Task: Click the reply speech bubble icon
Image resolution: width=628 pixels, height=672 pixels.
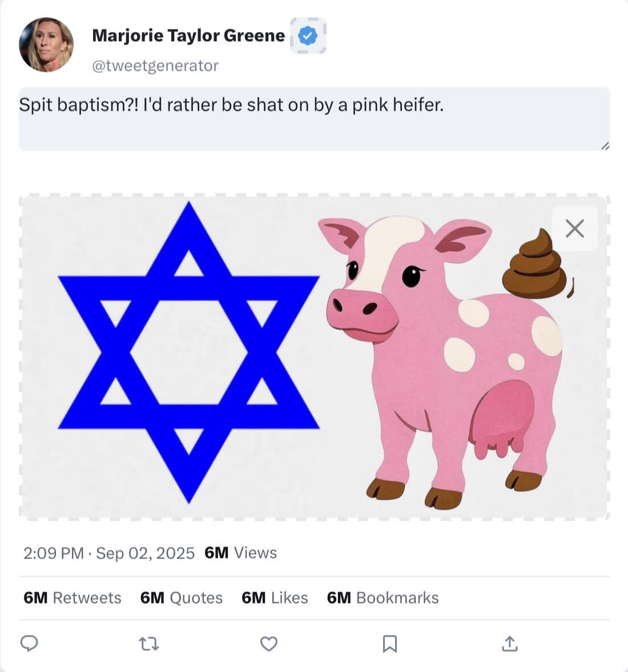Action: (29, 643)
